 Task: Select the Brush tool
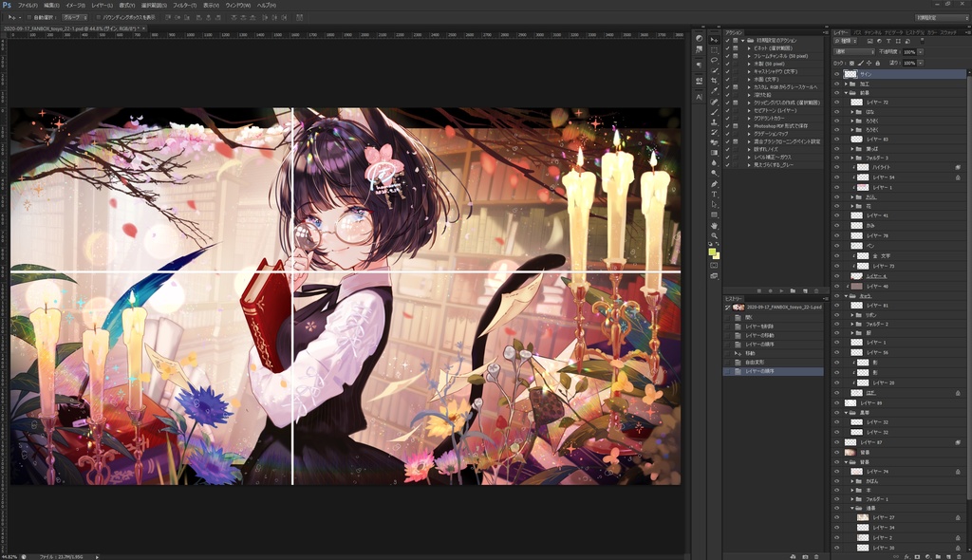pos(714,112)
